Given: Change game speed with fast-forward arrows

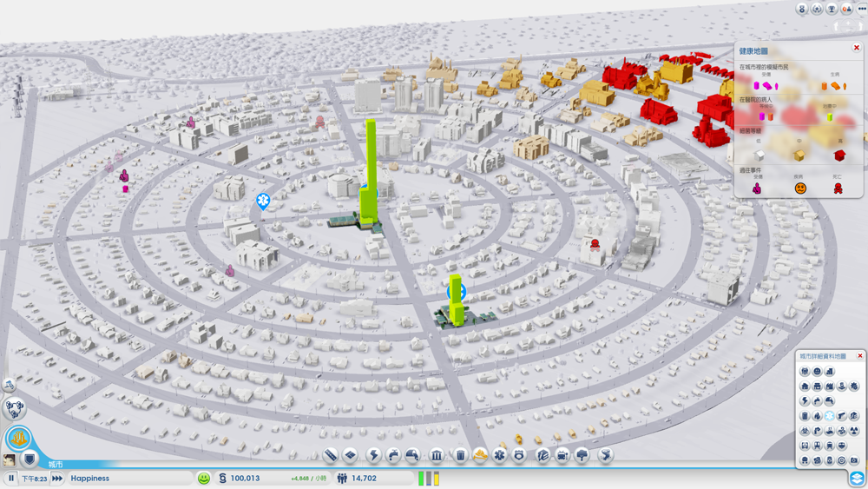Looking at the screenshot, I should (x=57, y=478).
